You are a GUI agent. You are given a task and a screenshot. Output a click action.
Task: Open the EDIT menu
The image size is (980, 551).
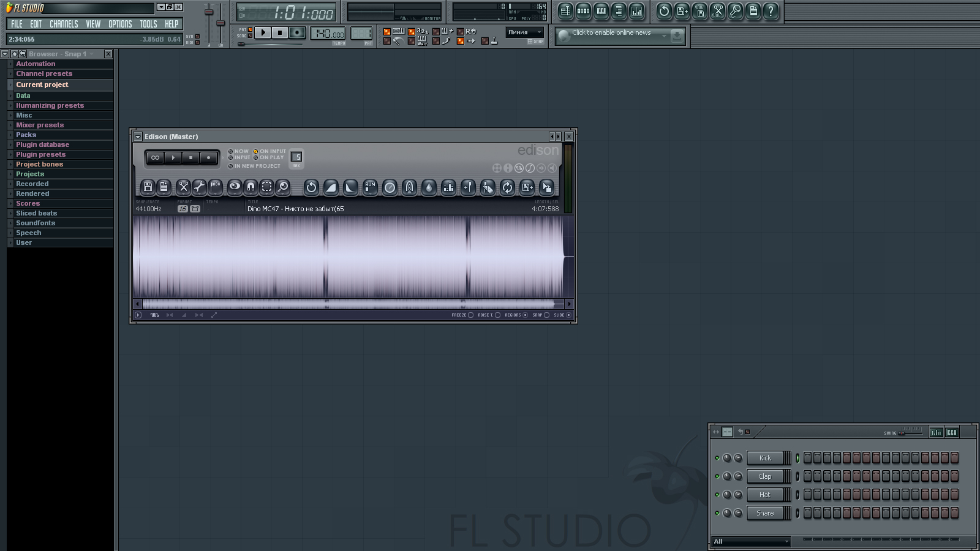tap(36, 24)
